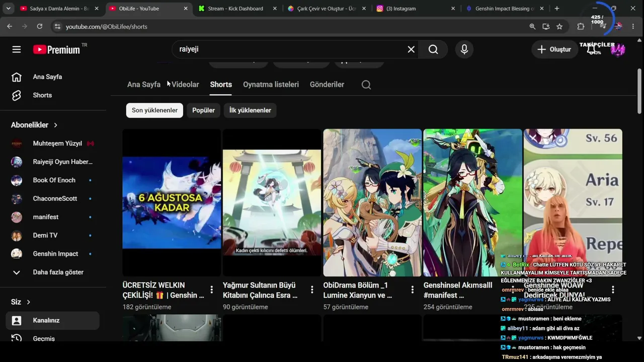The height and width of the screenshot is (362, 644).
Task: Filter shorts by İlk yüklenenler
Action: pos(250,110)
